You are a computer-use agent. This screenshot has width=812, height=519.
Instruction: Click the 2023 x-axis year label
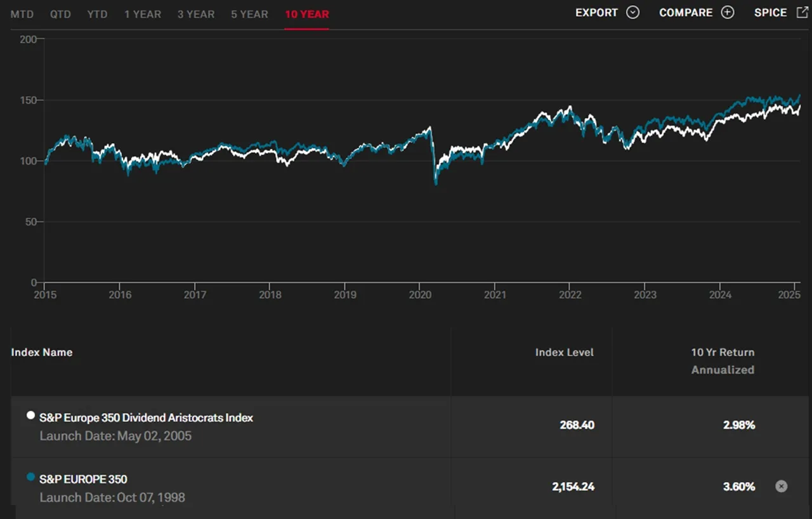coord(645,294)
